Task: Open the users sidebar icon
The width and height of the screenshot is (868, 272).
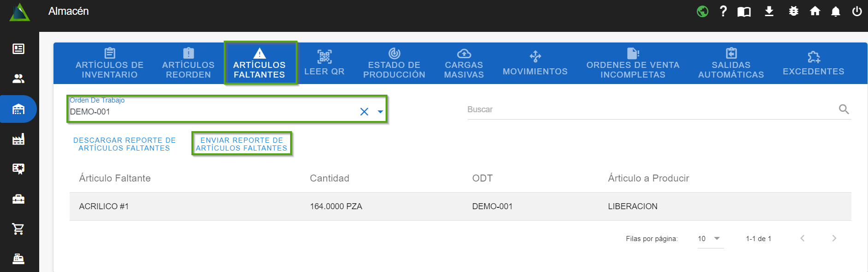Action: (x=18, y=79)
